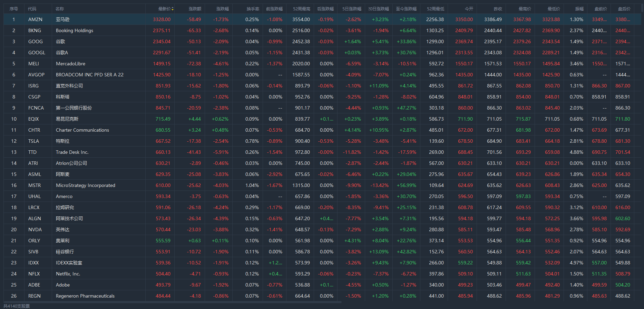Select the CSGP ticker code

[x=34, y=97]
